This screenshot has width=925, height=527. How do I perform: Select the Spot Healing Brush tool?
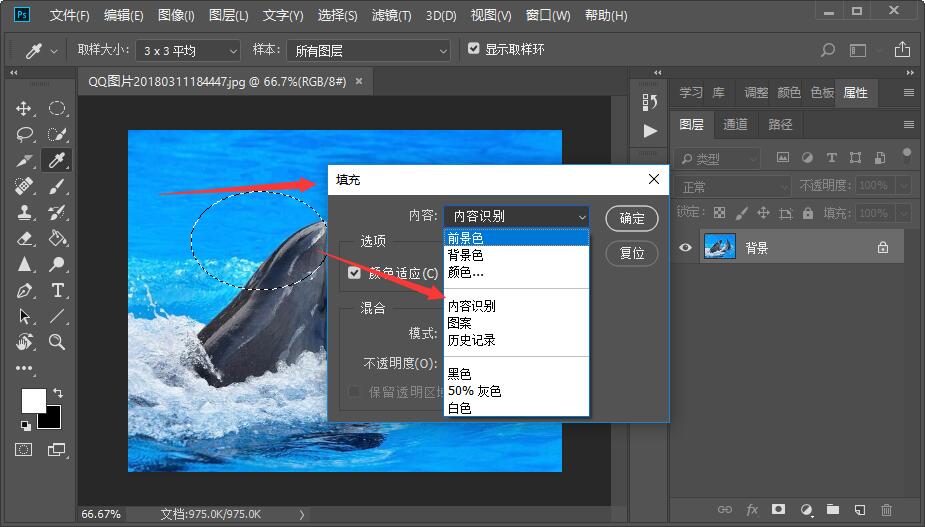[24, 186]
